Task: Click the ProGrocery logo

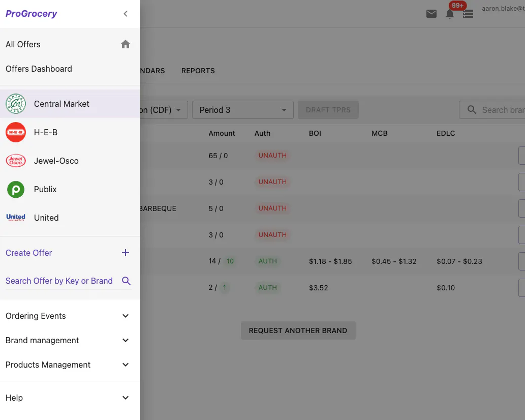Action: 31,14
